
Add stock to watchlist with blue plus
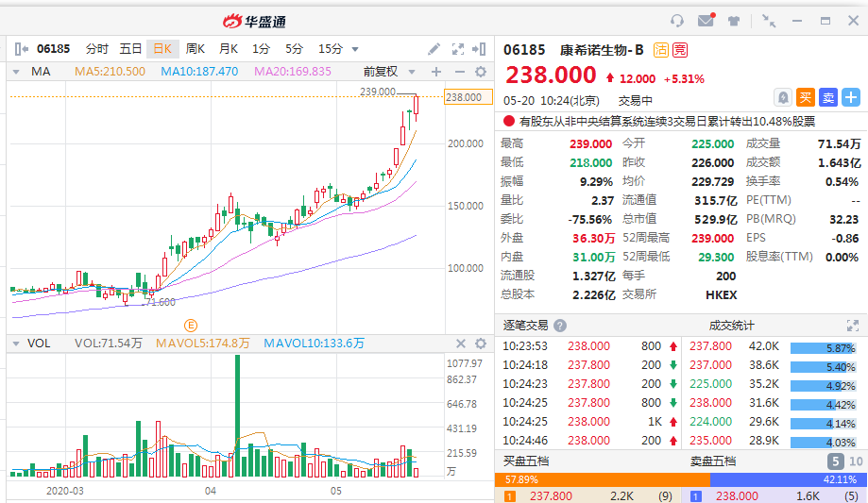point(851,98)
